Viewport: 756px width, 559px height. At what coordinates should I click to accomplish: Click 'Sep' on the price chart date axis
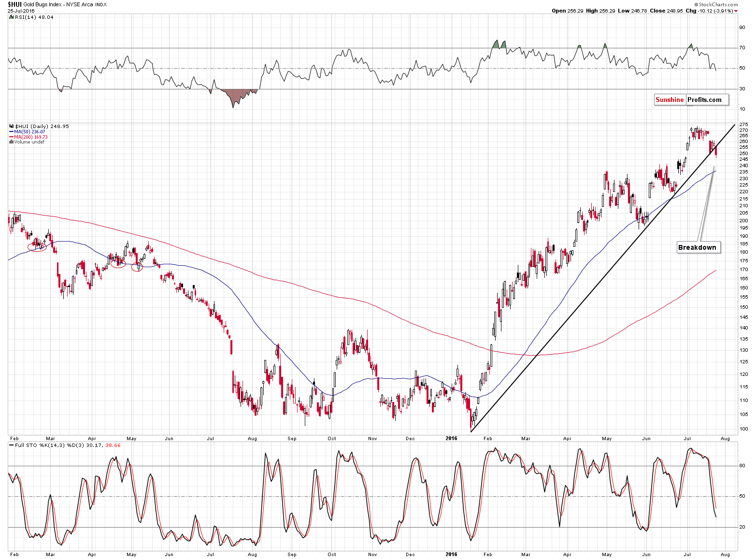292,439
